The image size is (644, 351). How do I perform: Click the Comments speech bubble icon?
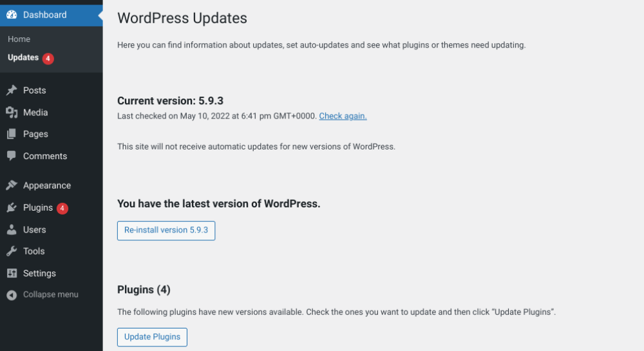point(12,157)
